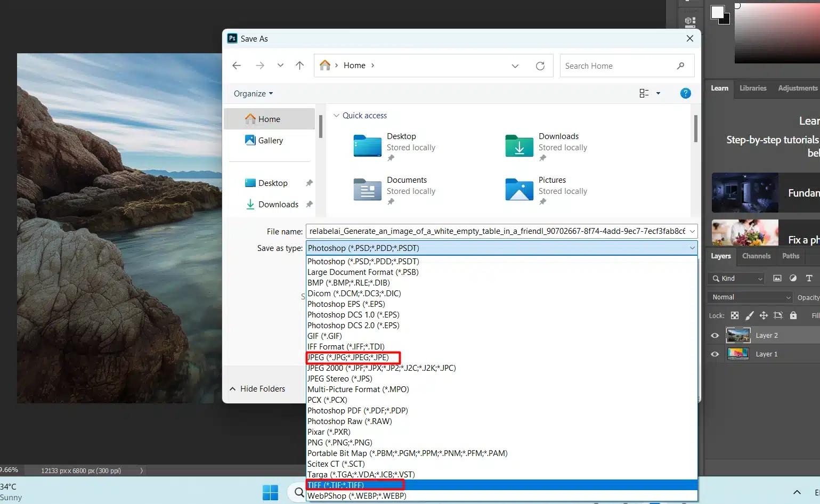This screenshot has height=504, width=820.
Task: Expand the File name dropdown arrow
Action: coord(692,231)
